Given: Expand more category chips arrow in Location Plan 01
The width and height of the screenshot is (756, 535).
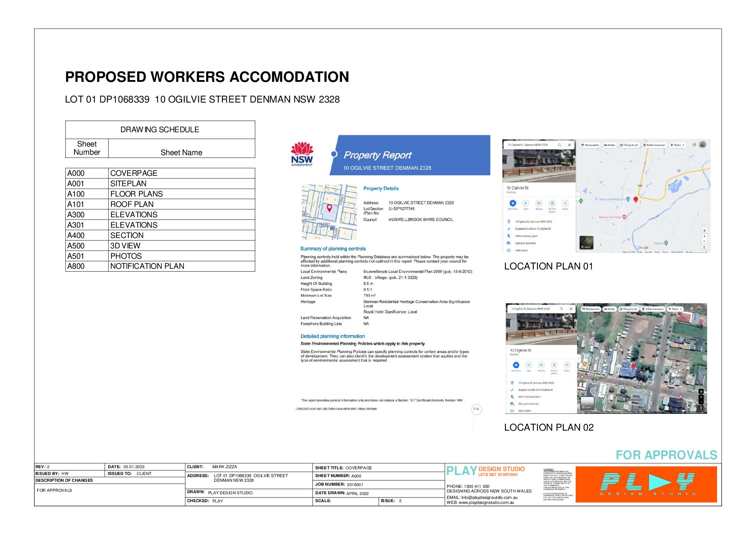Looking at the screenshot, I should click(x=683, y=145).
